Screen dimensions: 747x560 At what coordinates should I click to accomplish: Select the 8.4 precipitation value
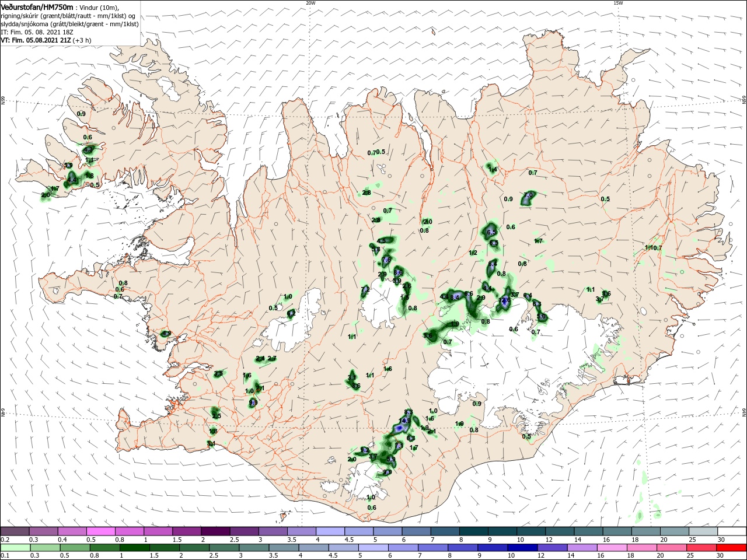pos(455,297)
